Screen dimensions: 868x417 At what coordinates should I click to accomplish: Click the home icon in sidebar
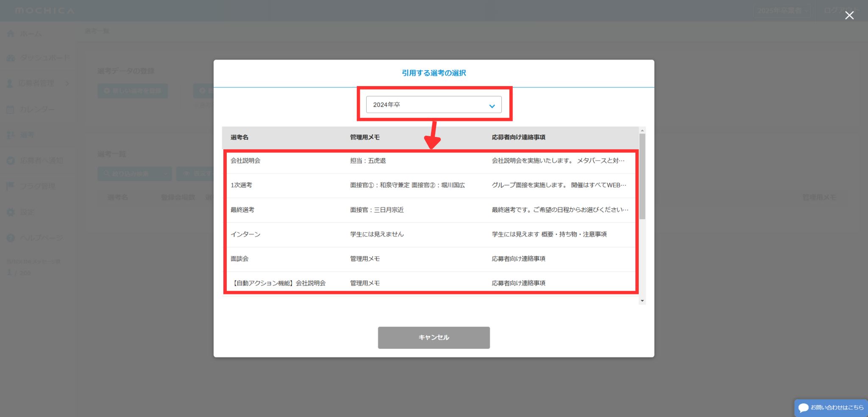click(11, 34)
